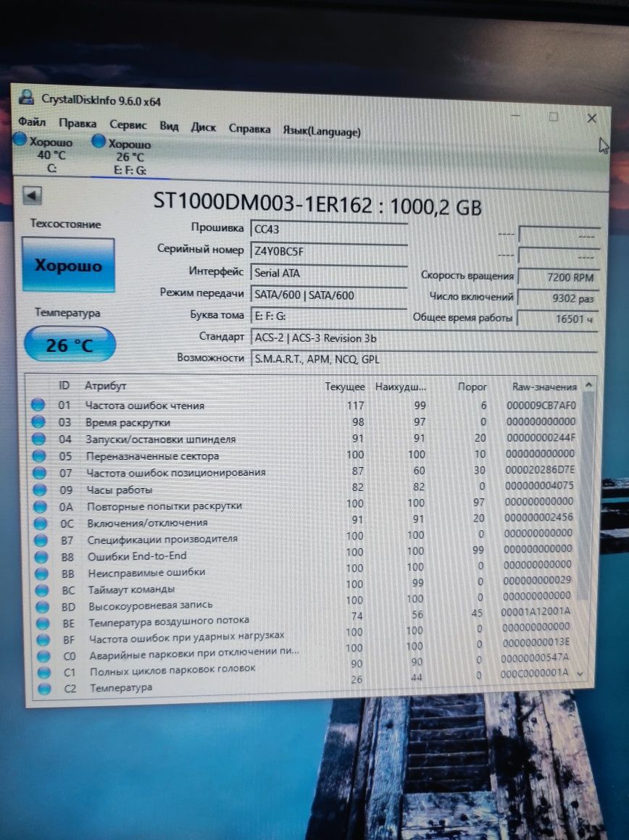Open the Вид menu
The width and height of the screenshot is (629, 840).
pos(169,127)
